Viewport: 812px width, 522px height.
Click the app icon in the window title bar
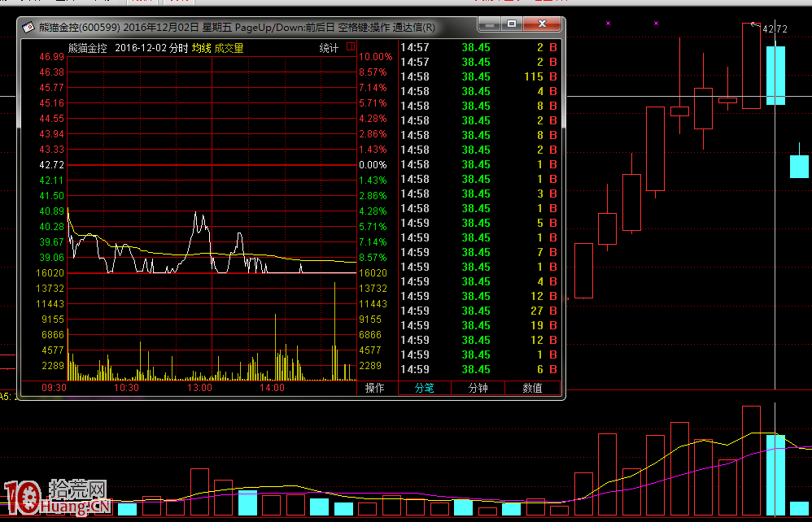(x=28, y=28)
